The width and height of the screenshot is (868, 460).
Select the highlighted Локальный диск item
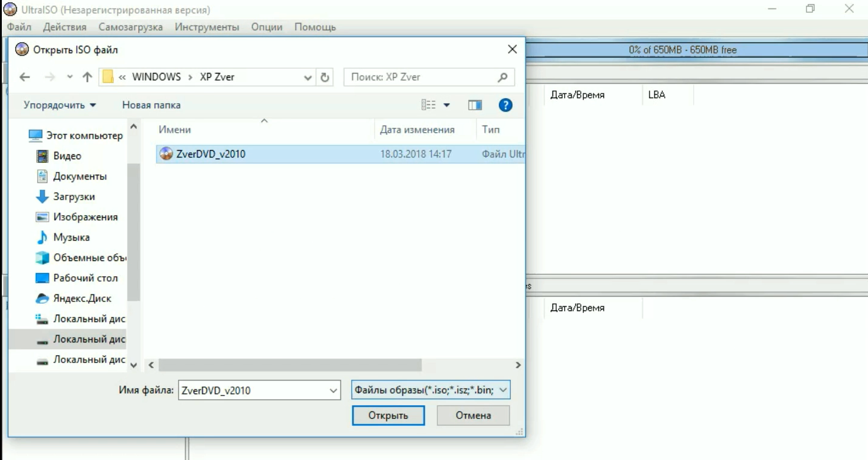pos(68,339)
